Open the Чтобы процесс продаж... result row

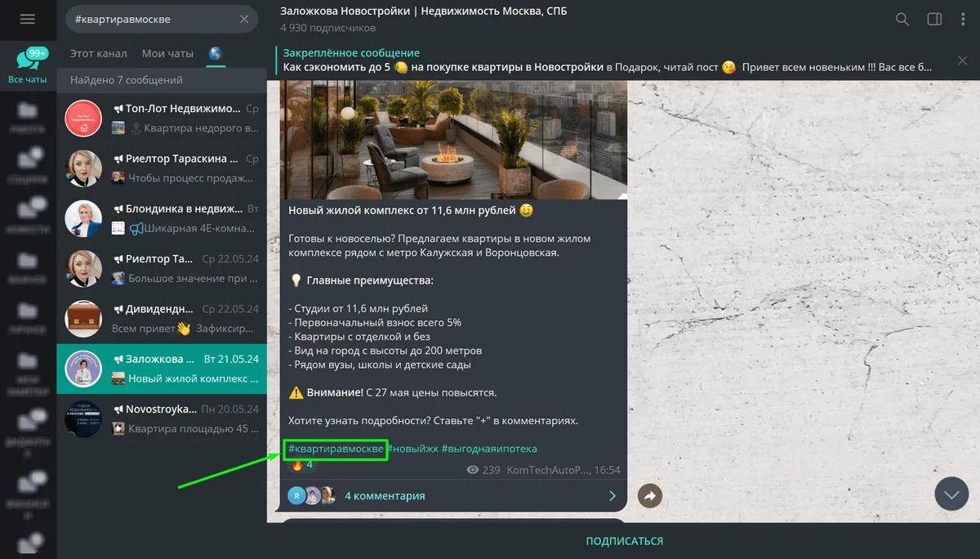pos(162,168)
